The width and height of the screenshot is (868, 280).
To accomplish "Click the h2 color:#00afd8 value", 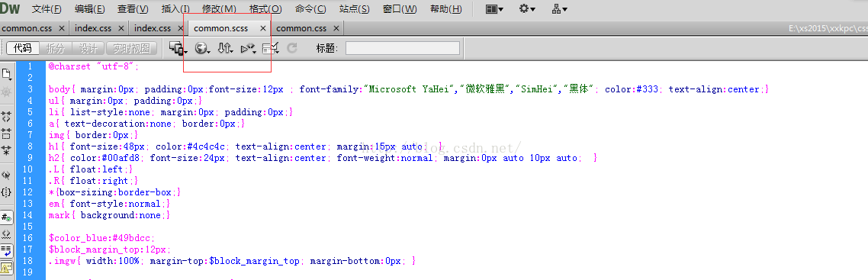I will (x=124, y=158).
